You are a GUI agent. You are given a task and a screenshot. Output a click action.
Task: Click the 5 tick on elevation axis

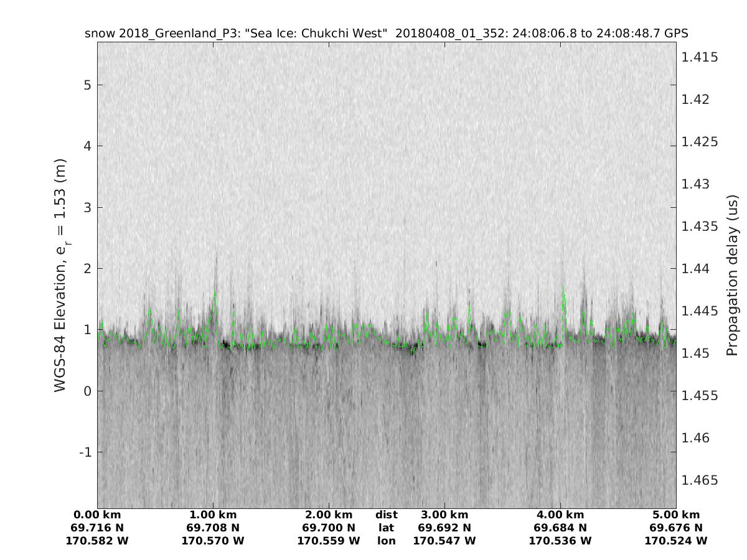pyautogui.click(x=88, y=85)
